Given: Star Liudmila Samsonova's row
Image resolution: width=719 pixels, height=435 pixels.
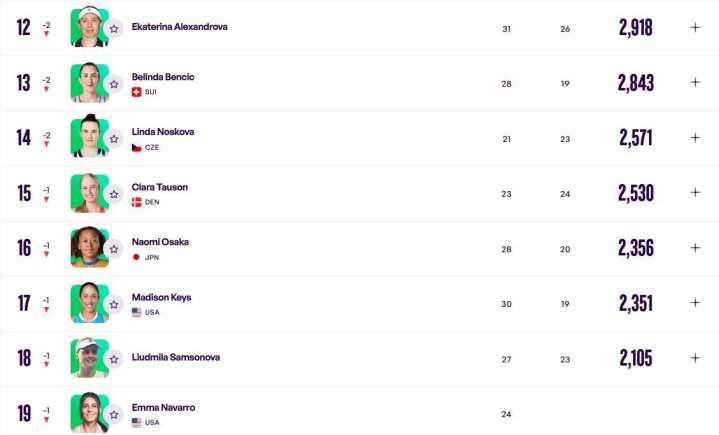Looking at the screenshot, I should [114, 358].
